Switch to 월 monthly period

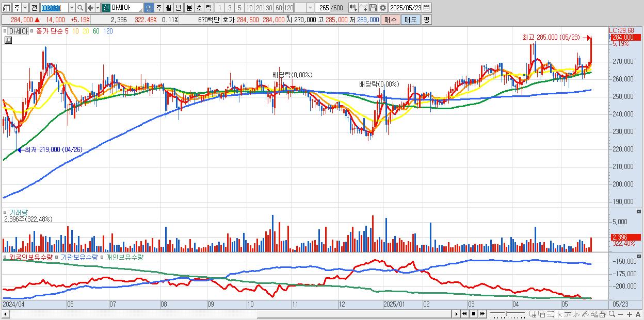pos(168,8)
